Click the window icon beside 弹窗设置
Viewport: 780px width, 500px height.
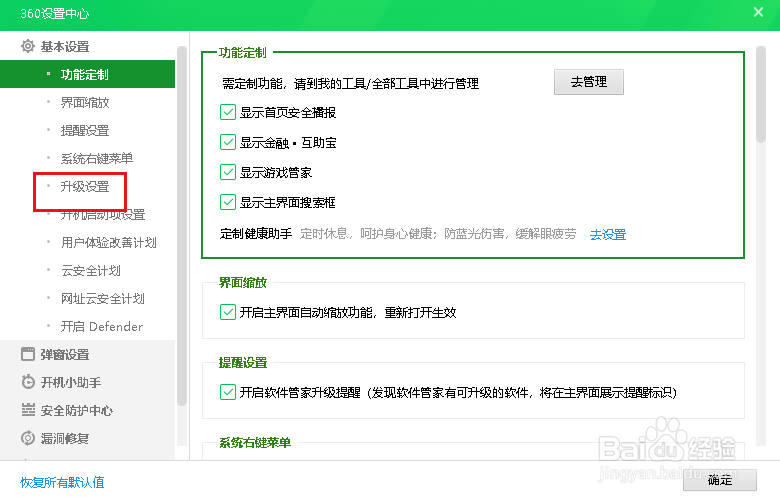pyautogui.click(x=28, y=354)
